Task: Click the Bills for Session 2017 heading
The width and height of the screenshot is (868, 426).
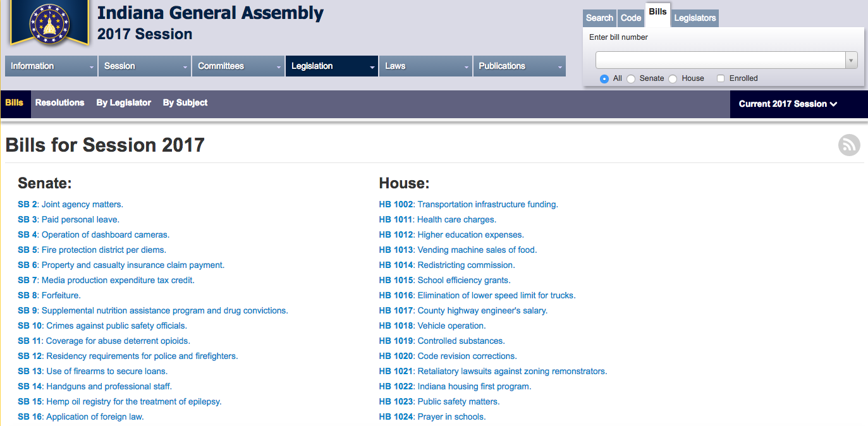Action: click(105, 145)
